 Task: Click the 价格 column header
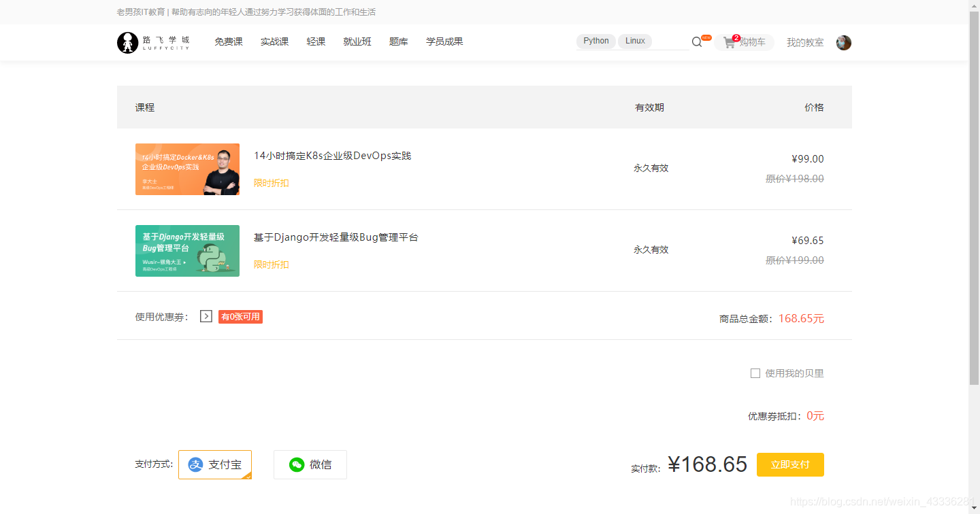pos(814,107)
